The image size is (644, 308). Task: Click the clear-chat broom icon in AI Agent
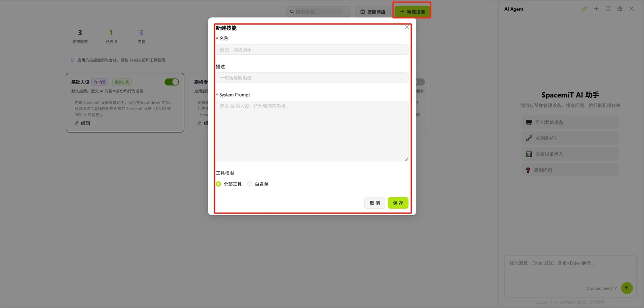[620, 9]
